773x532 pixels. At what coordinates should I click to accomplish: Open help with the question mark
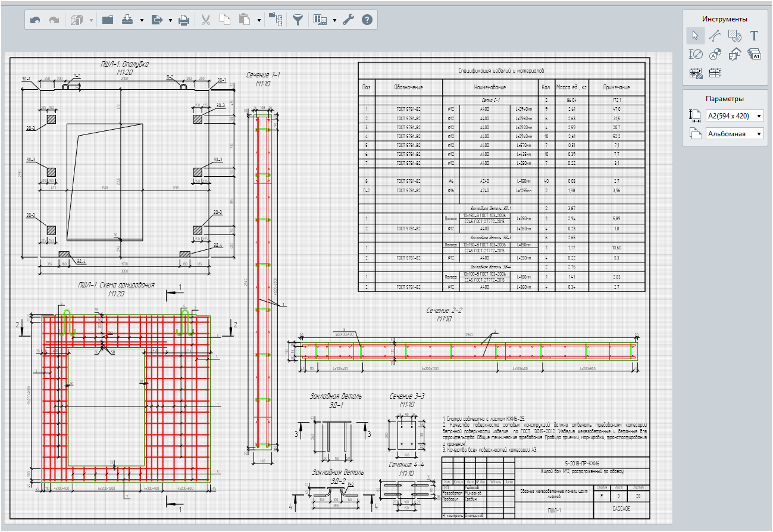point(367,20)
